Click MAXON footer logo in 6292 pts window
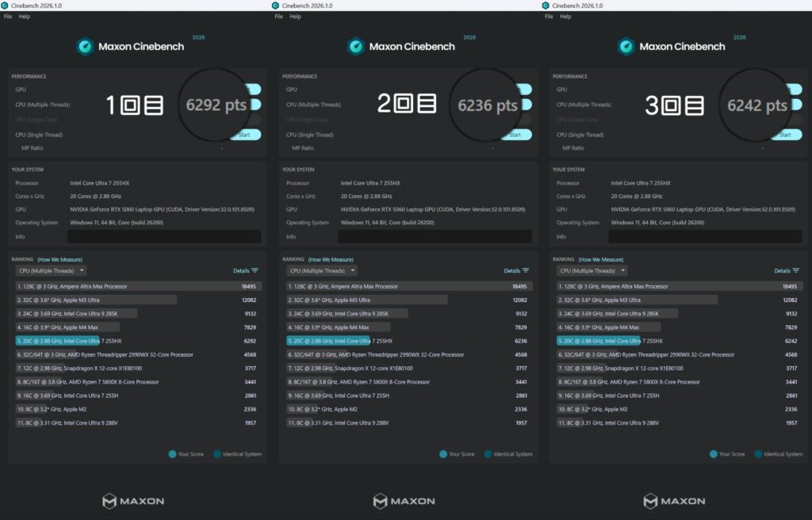Image resolution: width=812 pixels, height=520 pixels. (133, 501)
